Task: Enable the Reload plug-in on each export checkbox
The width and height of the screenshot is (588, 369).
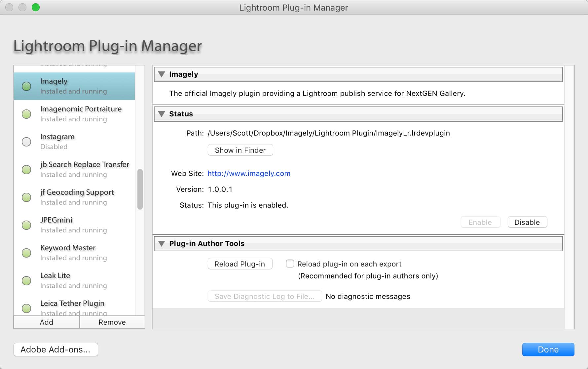Action: [x=290, y=264]
